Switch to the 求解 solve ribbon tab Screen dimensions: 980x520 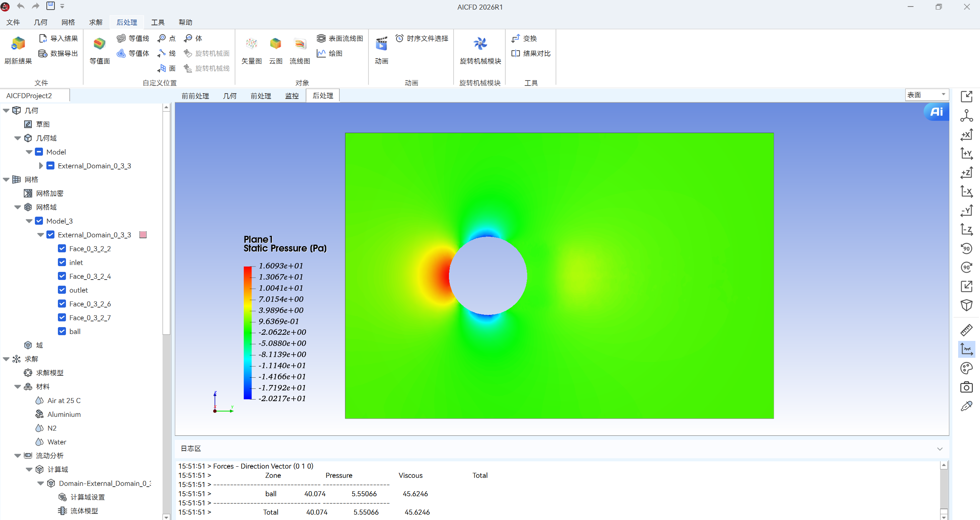pyautogui.click(x=96, y=22)
